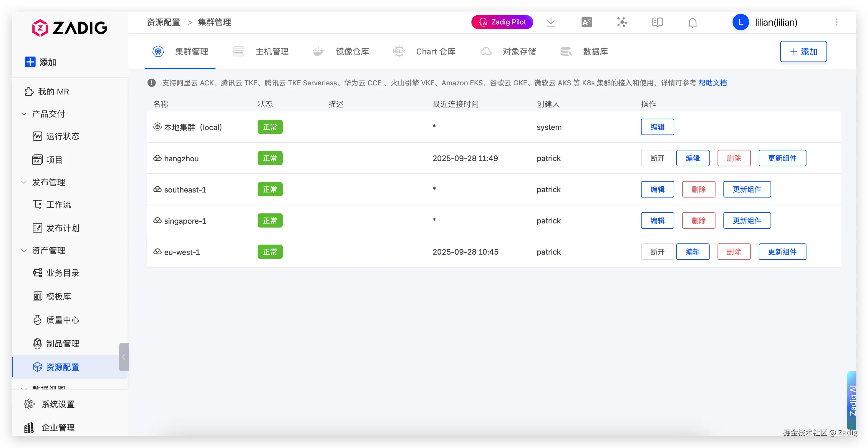The width and height of the screenshot is (868, 448).
Task: Collapse the 产品交付 sidebar group
Action: [x=24, y=114]
